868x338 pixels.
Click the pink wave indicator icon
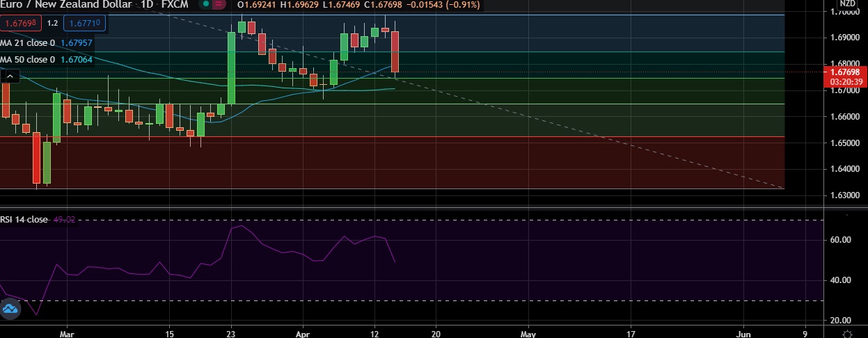tap(220, 5)
